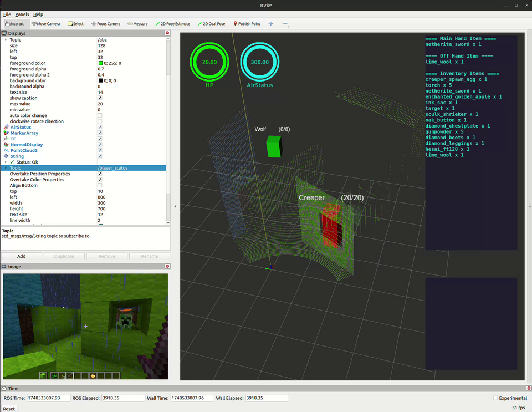Image resolution: width=532 pixels, height=412 pixels.
Task: Click the Wall Elapsed field
Action: click(267, 398)
